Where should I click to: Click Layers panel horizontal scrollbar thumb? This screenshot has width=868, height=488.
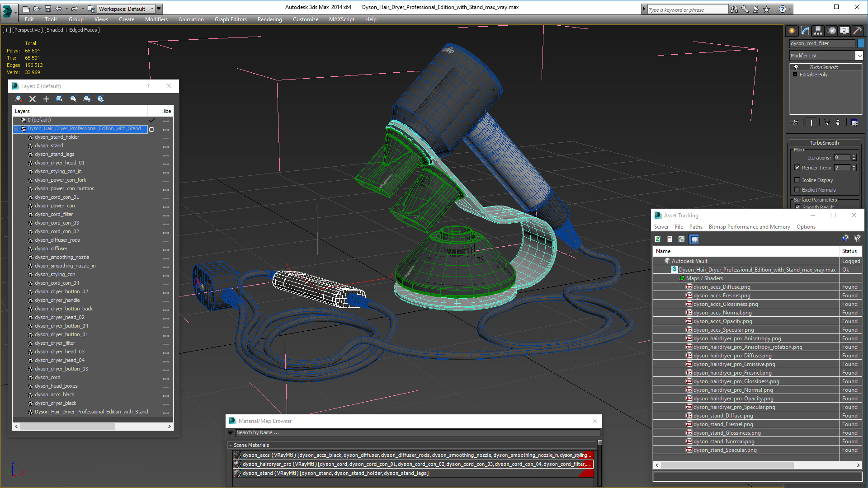pyautogui.click(x=68, y=426)
